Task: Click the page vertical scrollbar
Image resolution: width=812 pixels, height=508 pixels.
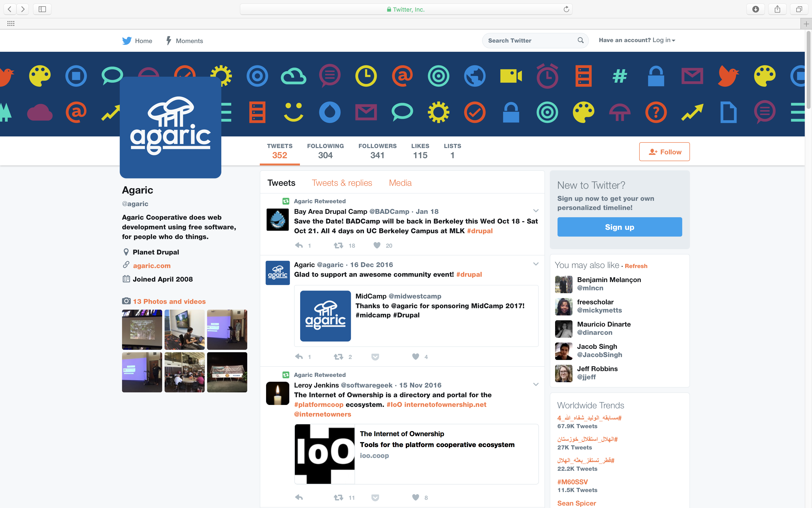Action: pos(808,70)
